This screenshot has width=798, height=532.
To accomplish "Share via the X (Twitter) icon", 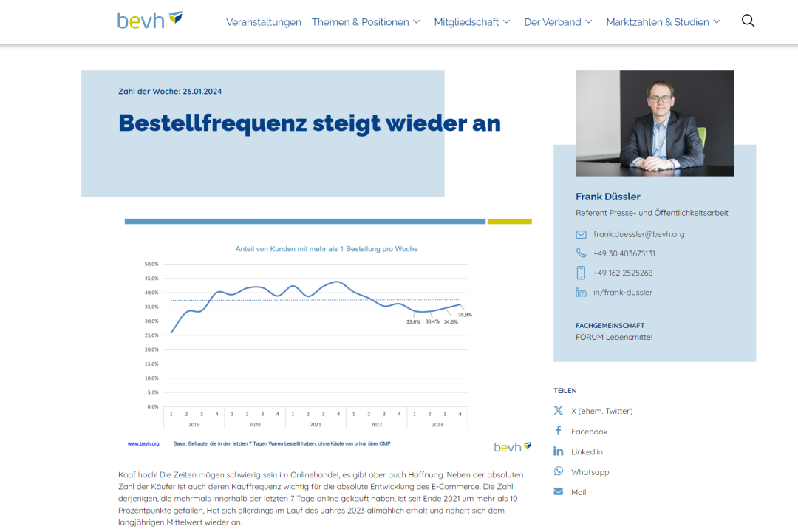I will pyautogui.click(x=559, y=410).
